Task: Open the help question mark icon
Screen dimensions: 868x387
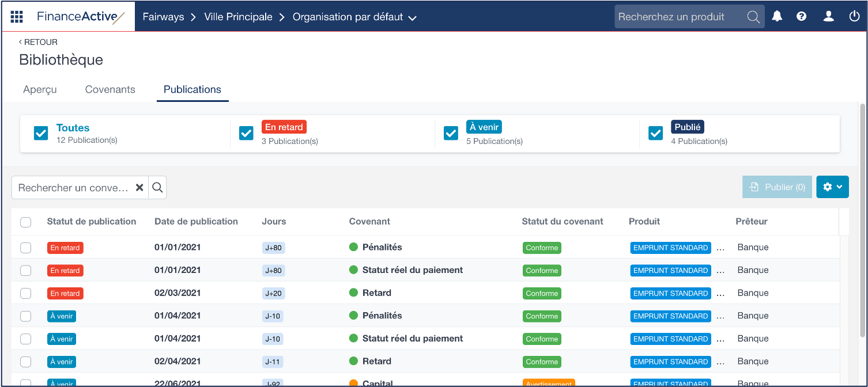Action: tap(801, 17)
